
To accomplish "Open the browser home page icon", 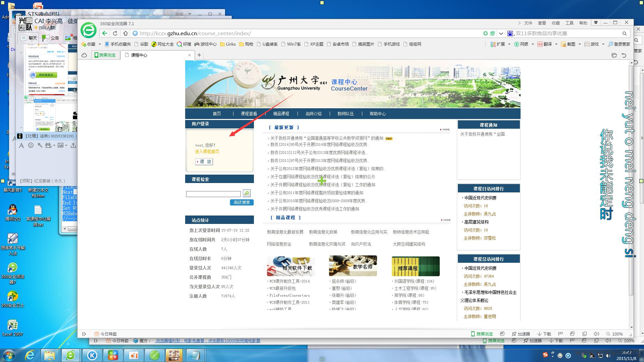I will click(125, 33).
